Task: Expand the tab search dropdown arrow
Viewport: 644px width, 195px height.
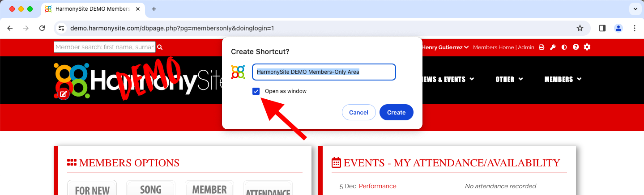Action: click(x=635, y=9)
